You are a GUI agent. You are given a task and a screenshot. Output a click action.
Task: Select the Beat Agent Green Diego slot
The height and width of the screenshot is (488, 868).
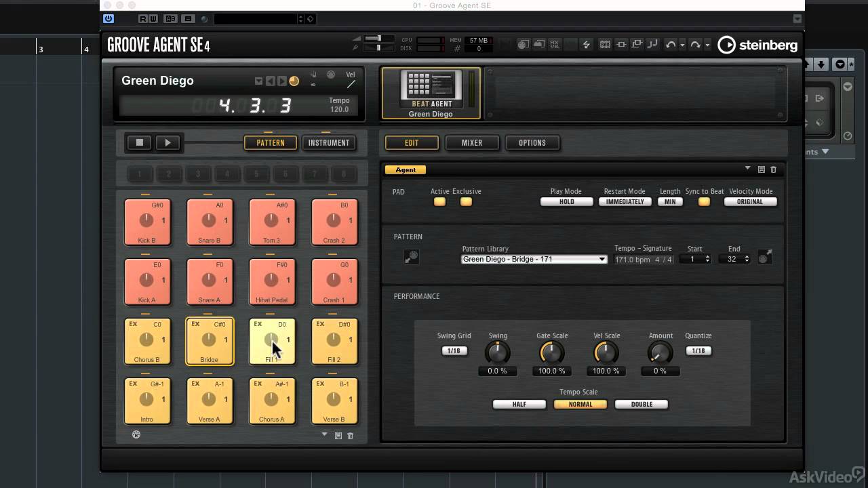431,93
